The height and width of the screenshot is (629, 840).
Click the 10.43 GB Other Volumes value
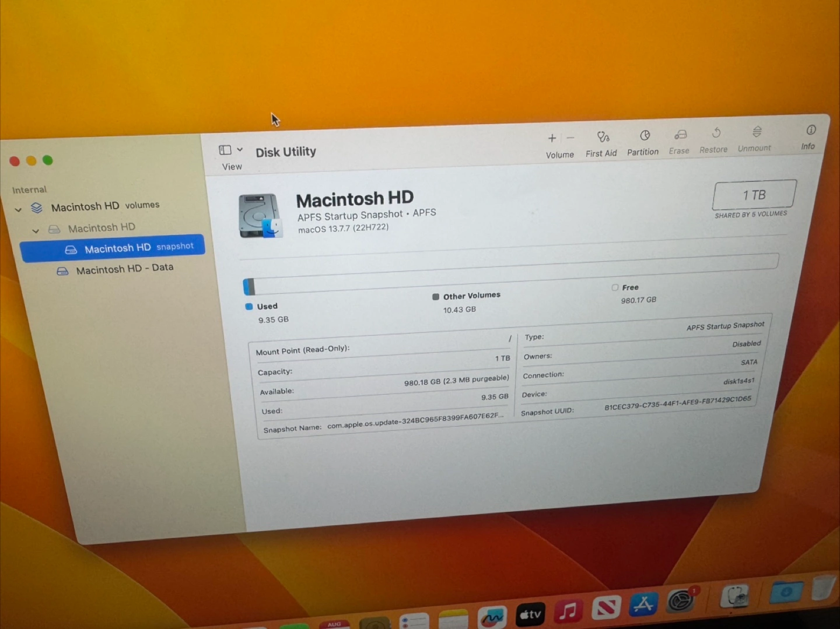coord(460,310)
